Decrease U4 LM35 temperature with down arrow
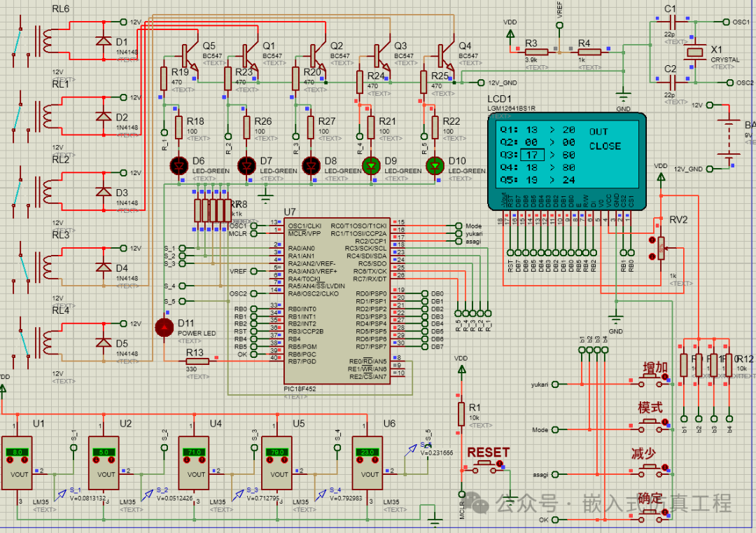Image resolution: width=756 pixels, height=533 pixels. pyautogui.click(x=187, y=460)
